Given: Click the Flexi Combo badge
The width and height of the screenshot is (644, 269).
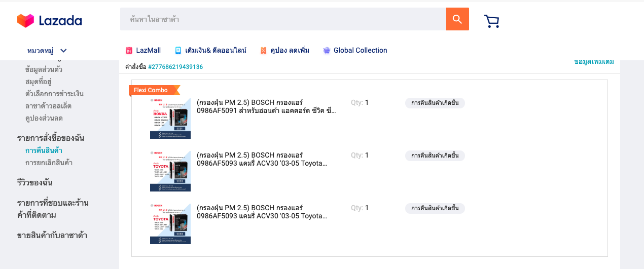Looking at the screenshot, I should coord(154,90).
